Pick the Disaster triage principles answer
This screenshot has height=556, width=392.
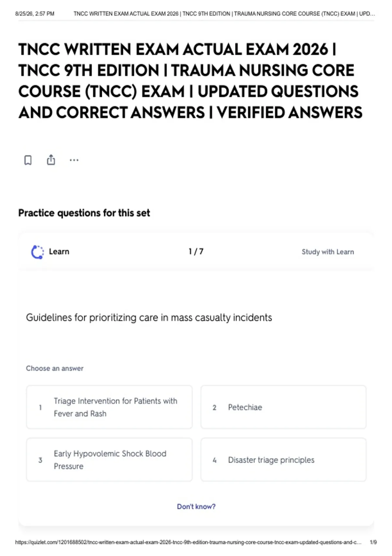click(284, 460)
